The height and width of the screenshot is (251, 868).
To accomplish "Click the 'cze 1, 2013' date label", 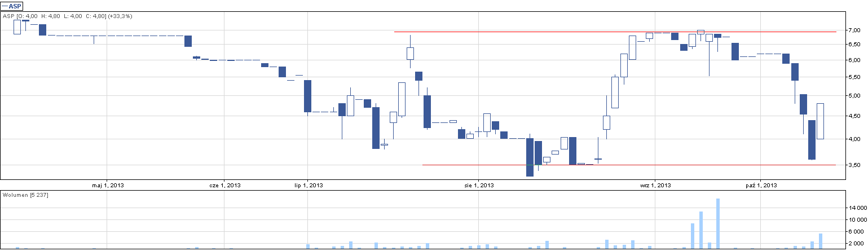I will [225, 185].
